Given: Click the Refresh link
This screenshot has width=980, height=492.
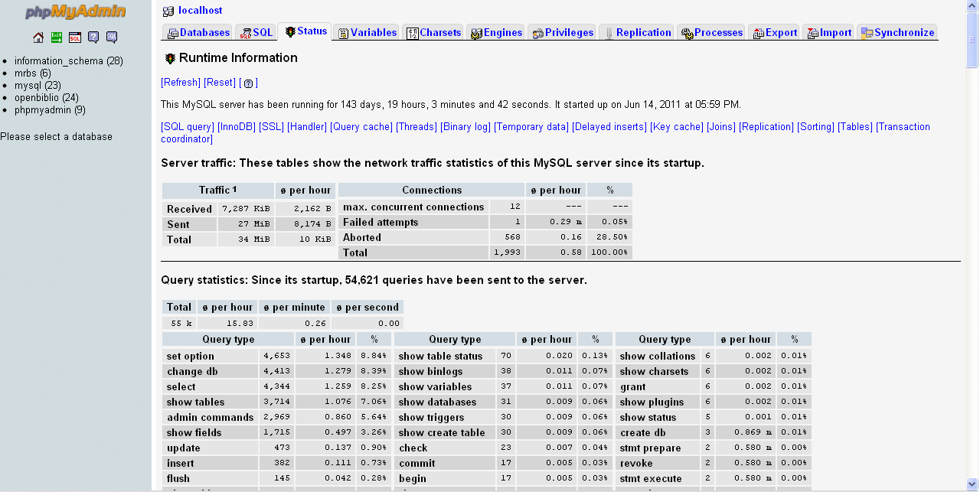Looking at the screenshot, I should [181, 83].
